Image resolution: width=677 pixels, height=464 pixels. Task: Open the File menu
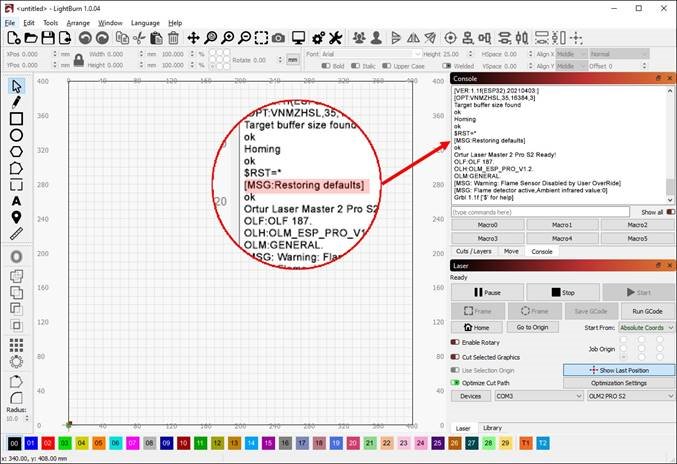10,23
